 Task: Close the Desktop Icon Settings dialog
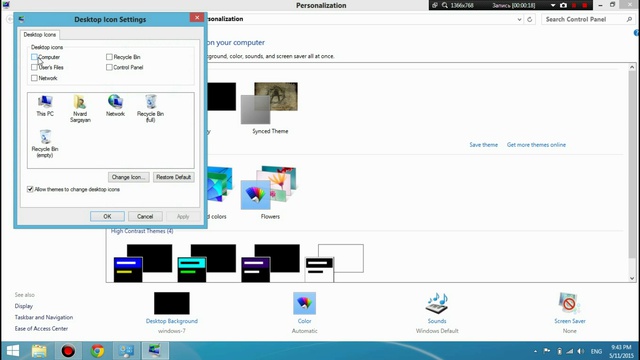tap(197, 17)
